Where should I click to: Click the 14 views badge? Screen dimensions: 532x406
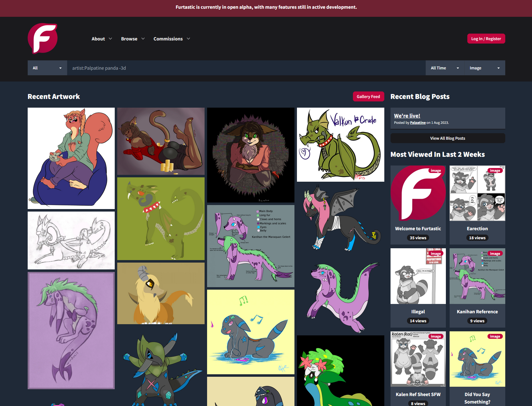[x=418, y=321]
